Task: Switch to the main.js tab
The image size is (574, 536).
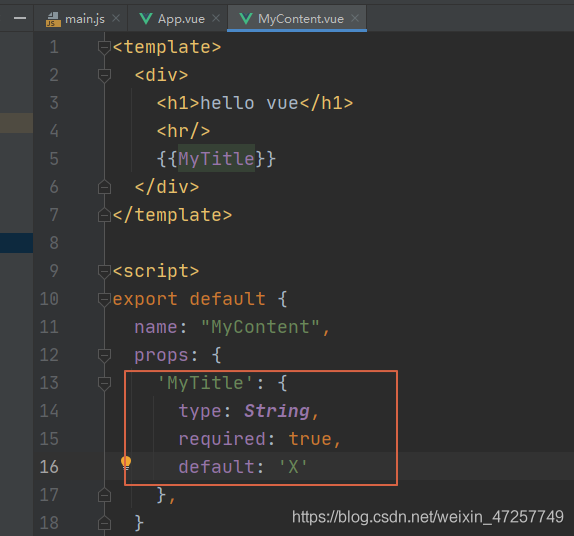Action: click(85, 19)
